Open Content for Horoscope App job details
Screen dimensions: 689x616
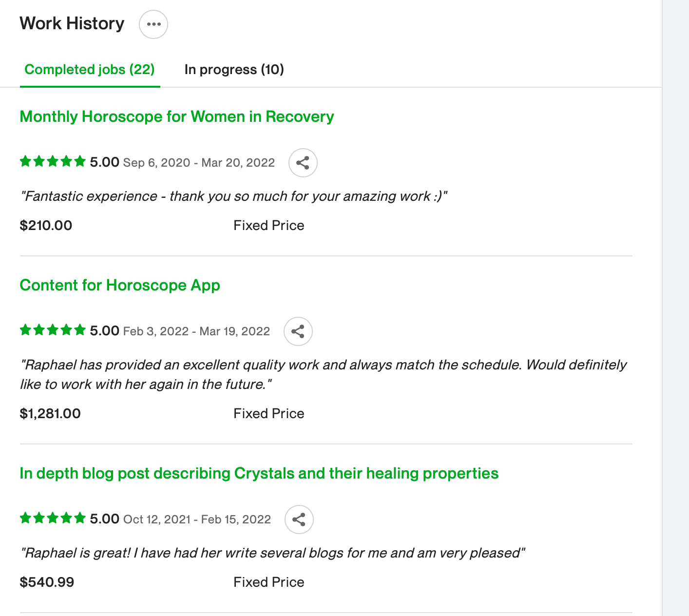pyautogui.click(x=119, y=285)
